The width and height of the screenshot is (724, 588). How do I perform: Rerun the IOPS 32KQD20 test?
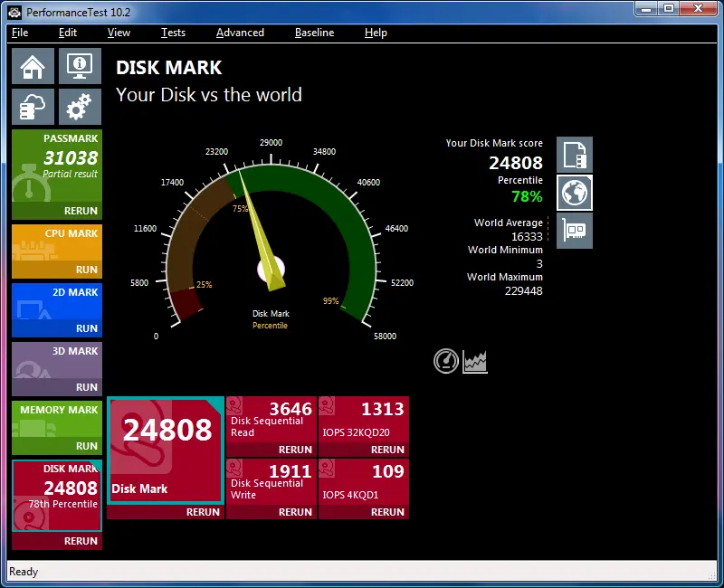(388, 450)
